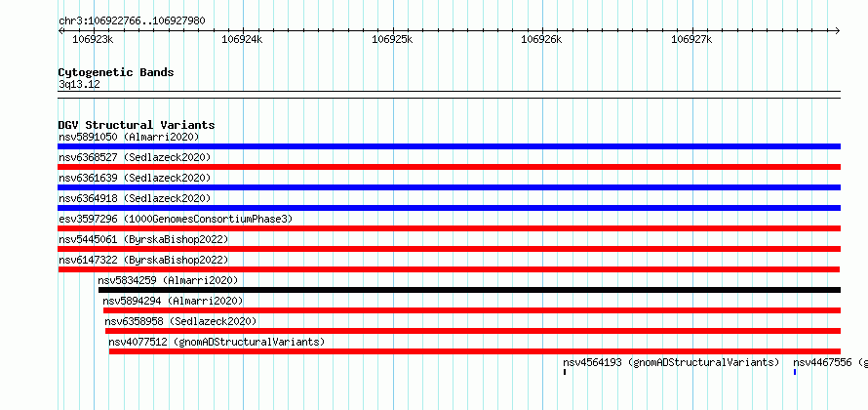
Task: Select the nsv5891050 (Almarri2020) label
Action: (129, 137)
